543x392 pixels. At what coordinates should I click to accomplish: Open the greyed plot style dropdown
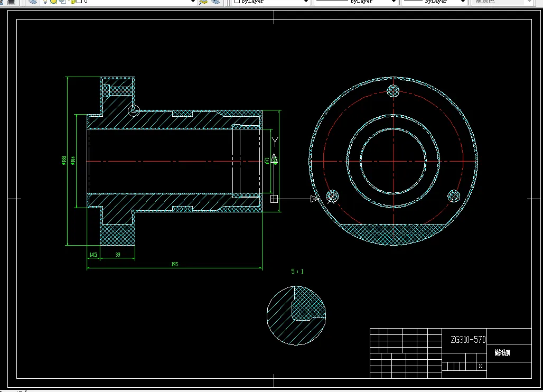529,2
